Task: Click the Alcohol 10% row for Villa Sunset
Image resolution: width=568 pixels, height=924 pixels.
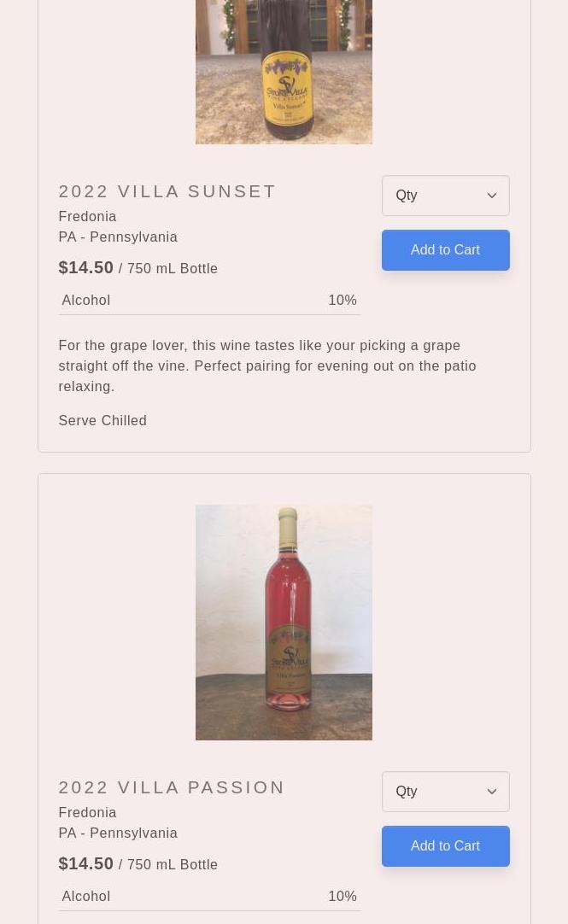Action: (209, 301)
